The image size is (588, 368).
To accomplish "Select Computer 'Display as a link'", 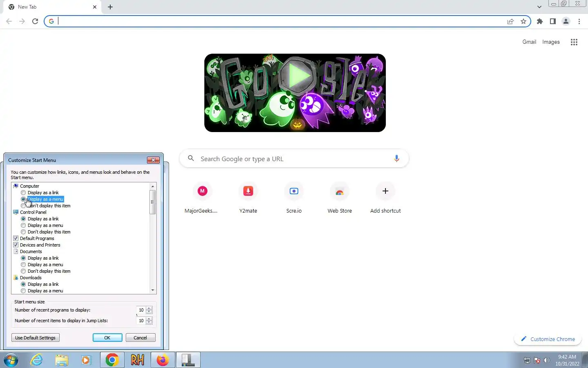I will pyautogui.click(x=23, y=193).
